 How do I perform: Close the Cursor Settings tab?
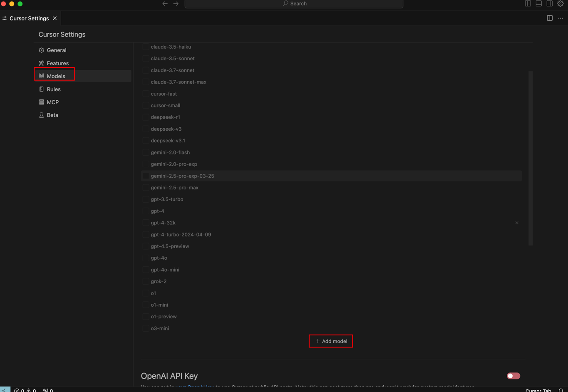(x=55, y=18)
